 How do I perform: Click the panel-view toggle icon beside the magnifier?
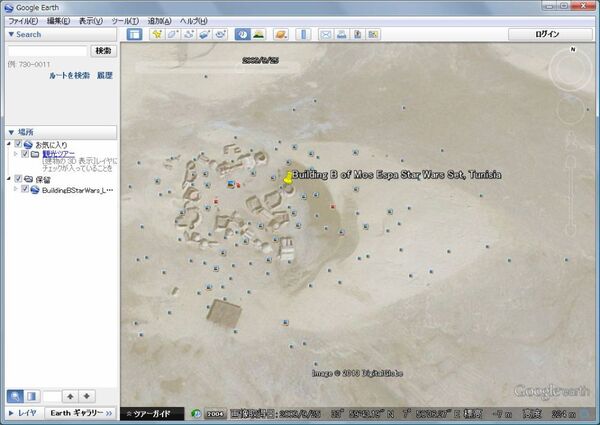tap(32, 396)
